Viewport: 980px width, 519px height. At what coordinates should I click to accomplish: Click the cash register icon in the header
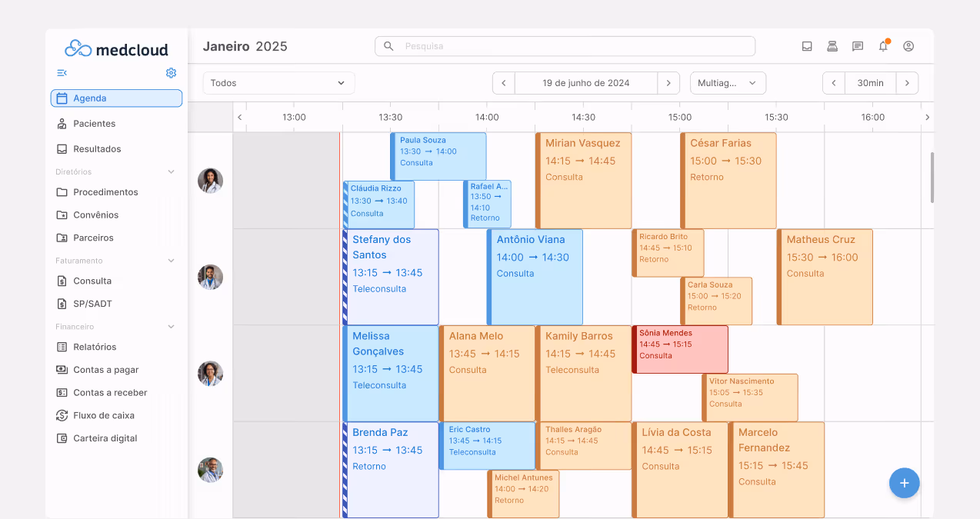(832, 46)
